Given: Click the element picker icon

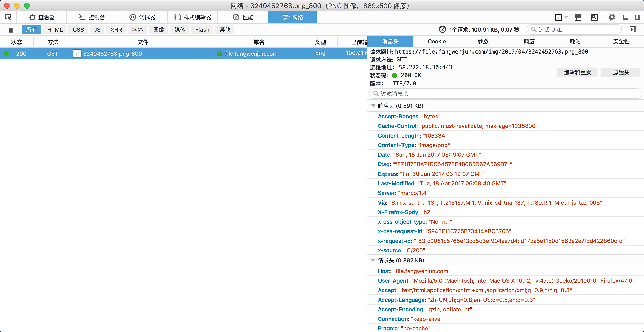Looking at the screenshot, I should tap(8, 17).
